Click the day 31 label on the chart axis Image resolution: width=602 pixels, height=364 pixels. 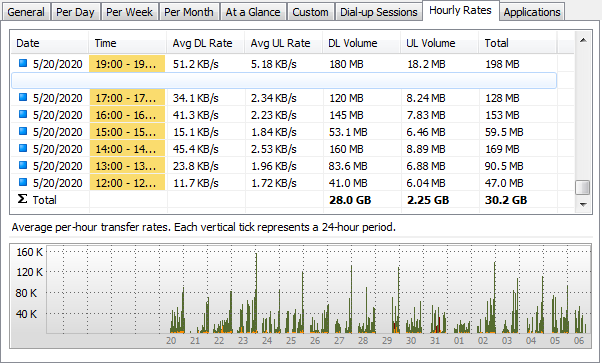[435, 341]
